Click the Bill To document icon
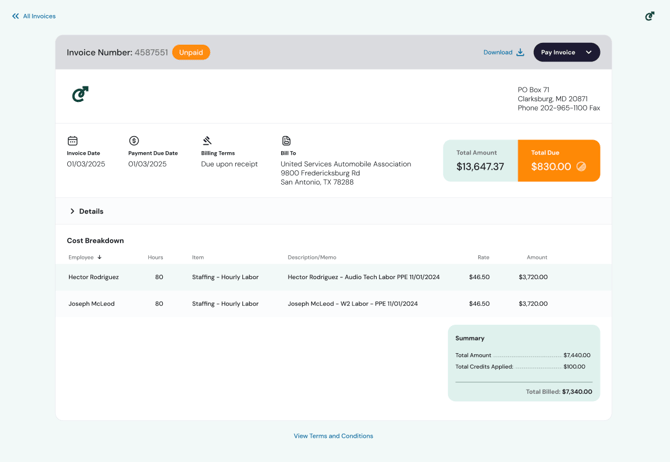 (x=286, y=141)
